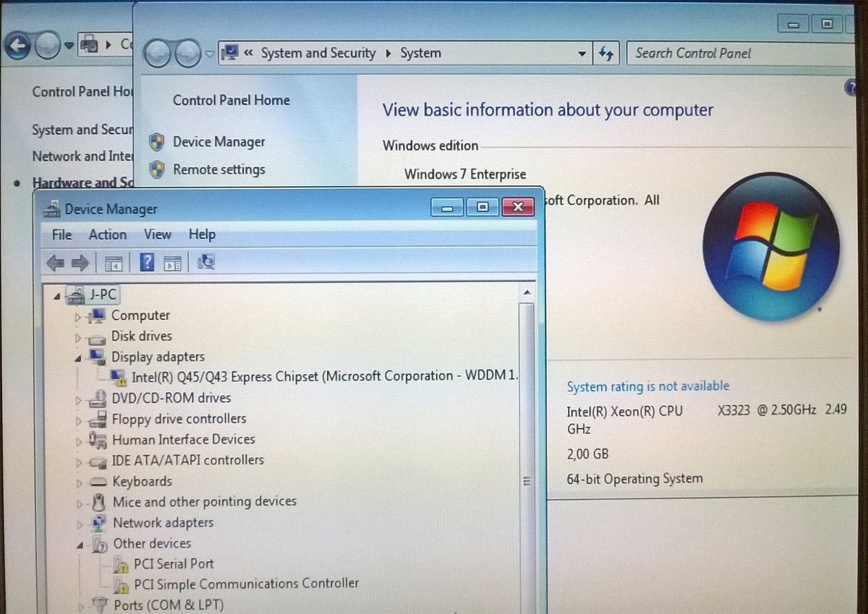The height and width of the screenshot is (614, 868).
Task: Click back button in System window
Action: pyautogui.click(x=158, y=54)
